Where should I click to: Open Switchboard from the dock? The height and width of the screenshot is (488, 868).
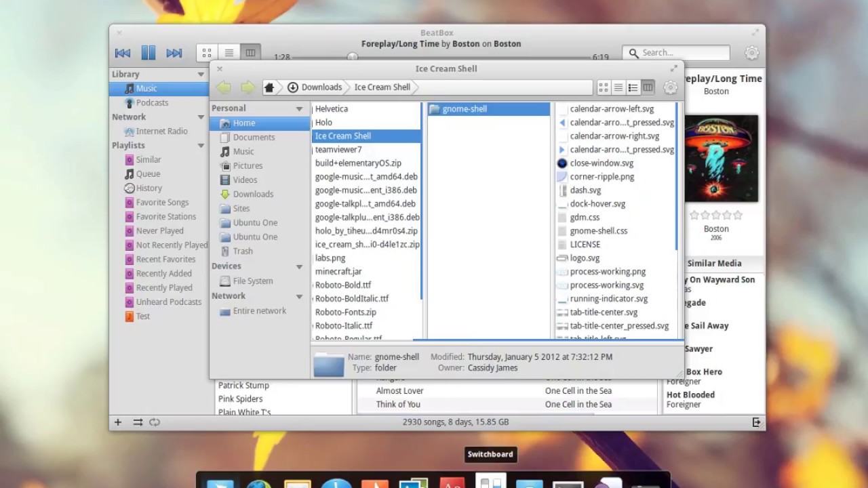pyautogui.click(x=490, y=481)
